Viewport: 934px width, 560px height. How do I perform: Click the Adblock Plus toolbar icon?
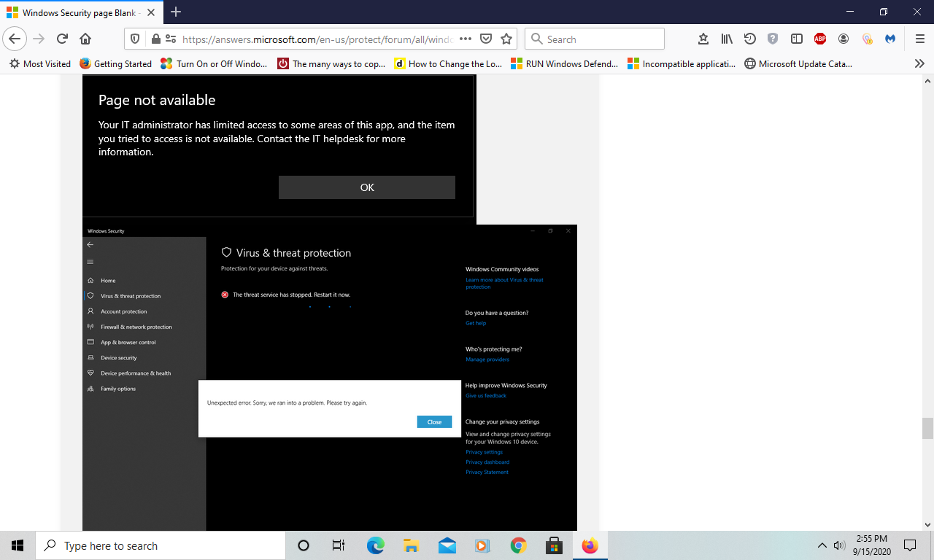point(820,39)
